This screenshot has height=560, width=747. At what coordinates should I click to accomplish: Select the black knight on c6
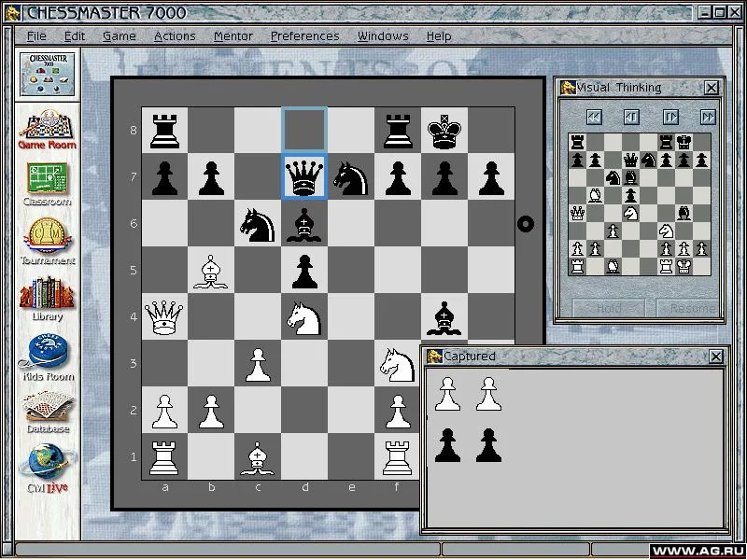coord(258,223)
